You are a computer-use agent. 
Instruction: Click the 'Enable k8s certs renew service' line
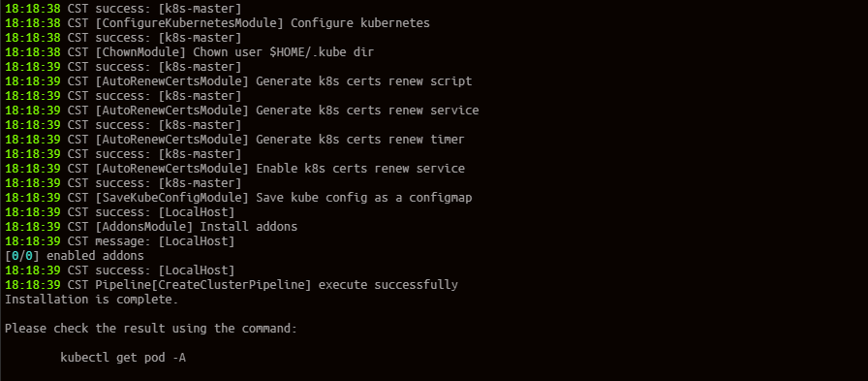pyautogui.click(x=234, y=169)
